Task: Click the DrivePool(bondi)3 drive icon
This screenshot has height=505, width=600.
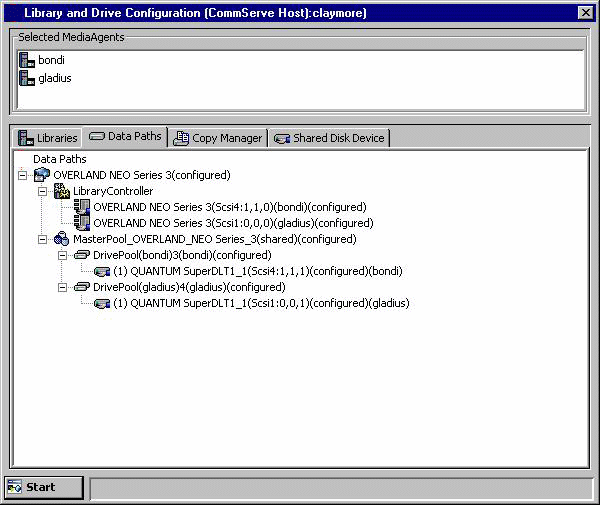Action: pyautogui.click(x=82, y=255)
